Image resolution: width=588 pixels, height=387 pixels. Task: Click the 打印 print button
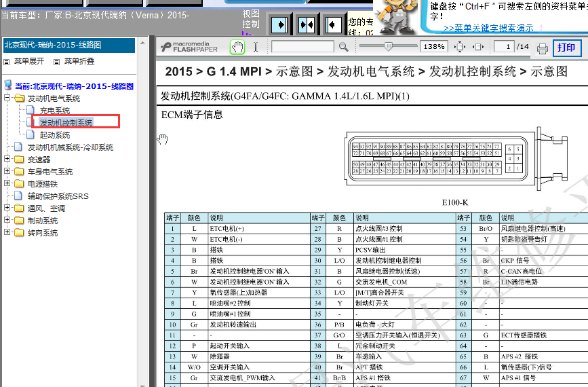tap(567, 48)
